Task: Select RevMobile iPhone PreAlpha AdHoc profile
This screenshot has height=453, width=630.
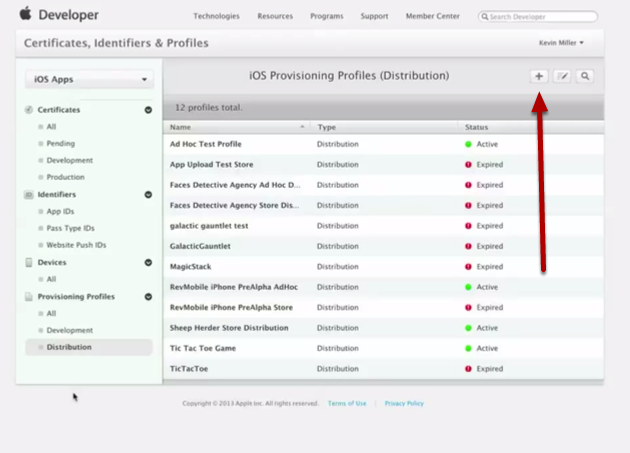Action: pyautogui.click(x=234, y=287)
